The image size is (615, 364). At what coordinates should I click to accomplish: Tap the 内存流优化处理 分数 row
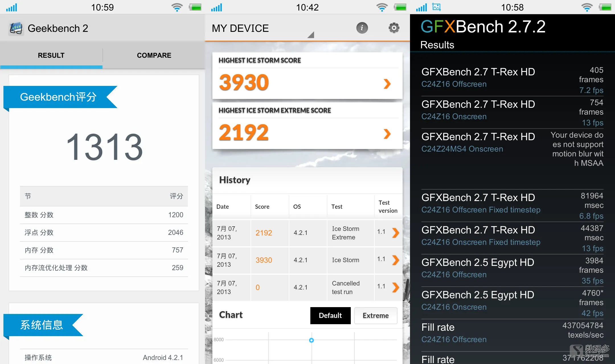click(104, 268)
